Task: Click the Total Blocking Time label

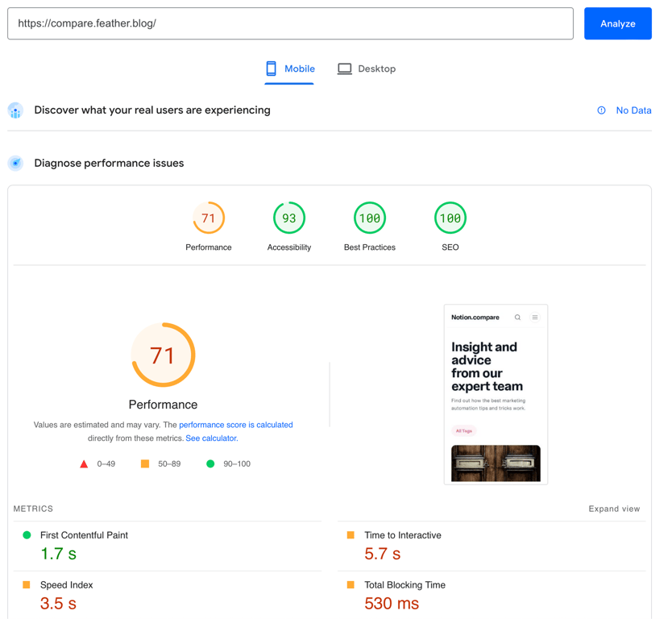Action: (x=405, y=585)
